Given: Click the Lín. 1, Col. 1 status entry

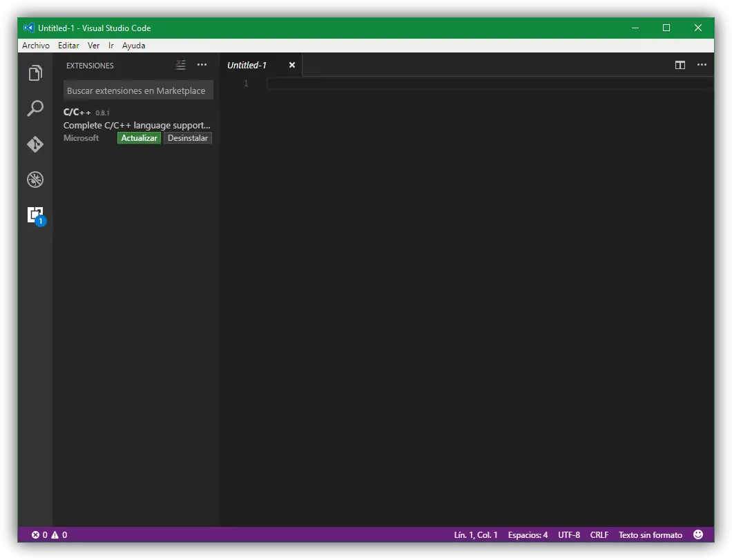Looking at the screenshot, I should [x=476, y=535].
